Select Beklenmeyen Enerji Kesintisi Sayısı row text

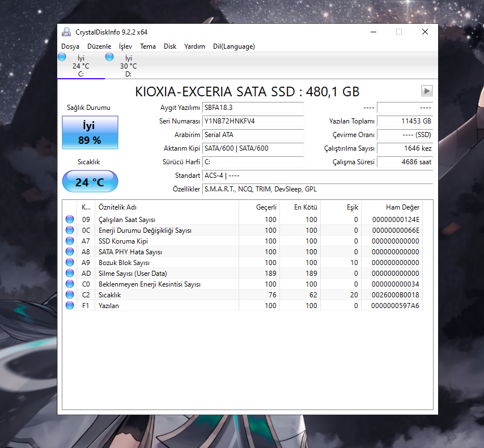150,284
